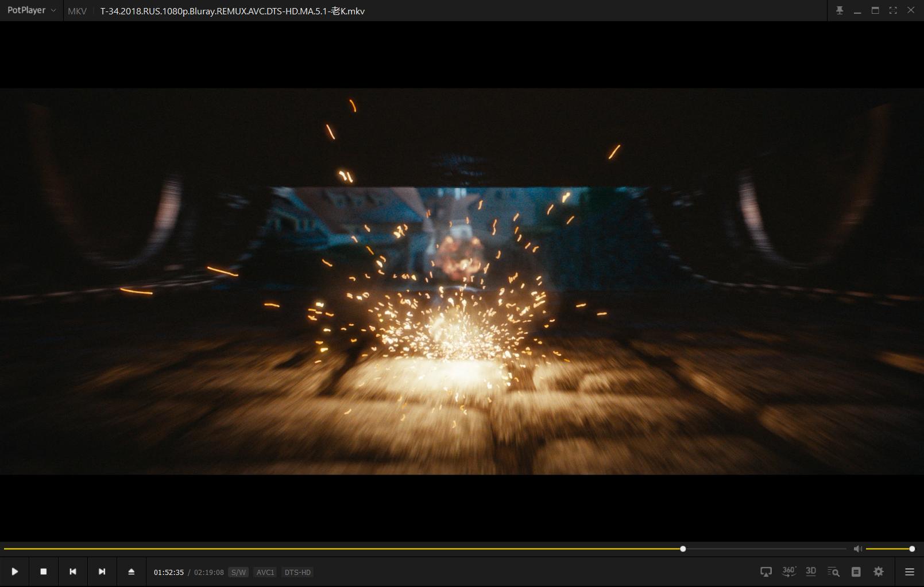924x587 pixels.
Task: Click the file title T-34.2018.RUS.1080p.Bluray.REMUX mkv
Action: point(232,11)
